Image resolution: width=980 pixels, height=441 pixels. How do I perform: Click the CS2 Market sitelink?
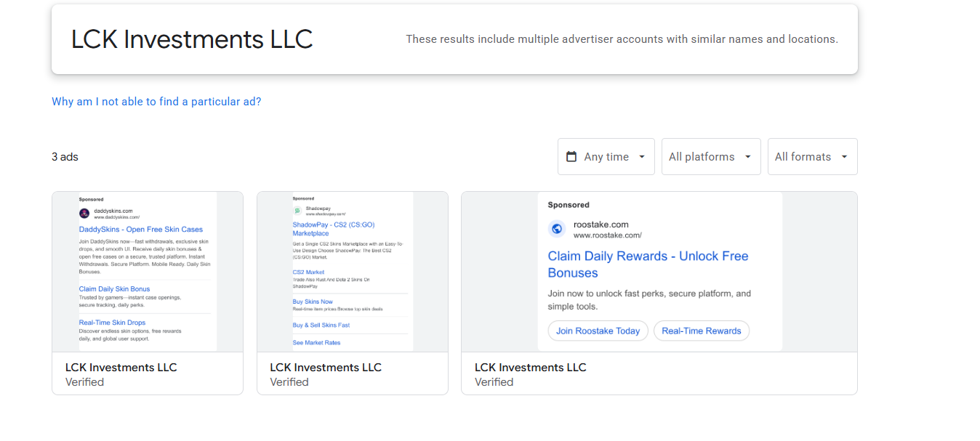coord(308,272)
